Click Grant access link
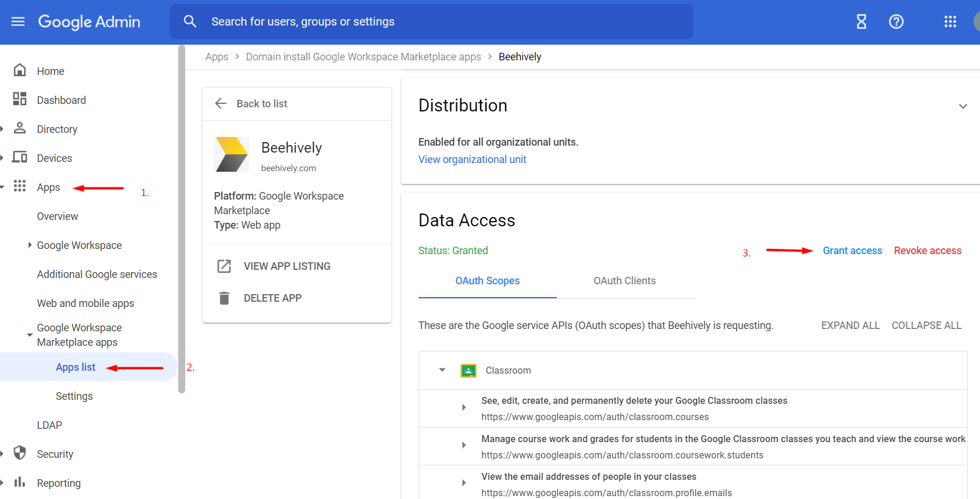Image resolution: width=980 pixels, height=499 pixels. tap(852, 251)
